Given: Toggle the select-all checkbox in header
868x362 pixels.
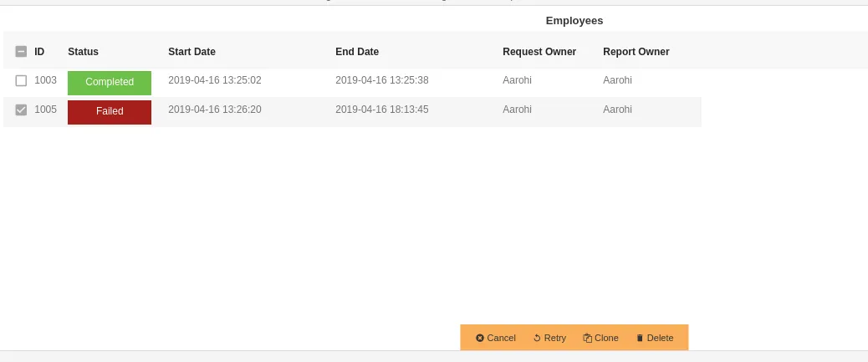Looking at the screenshot, I should click(21, 52).
